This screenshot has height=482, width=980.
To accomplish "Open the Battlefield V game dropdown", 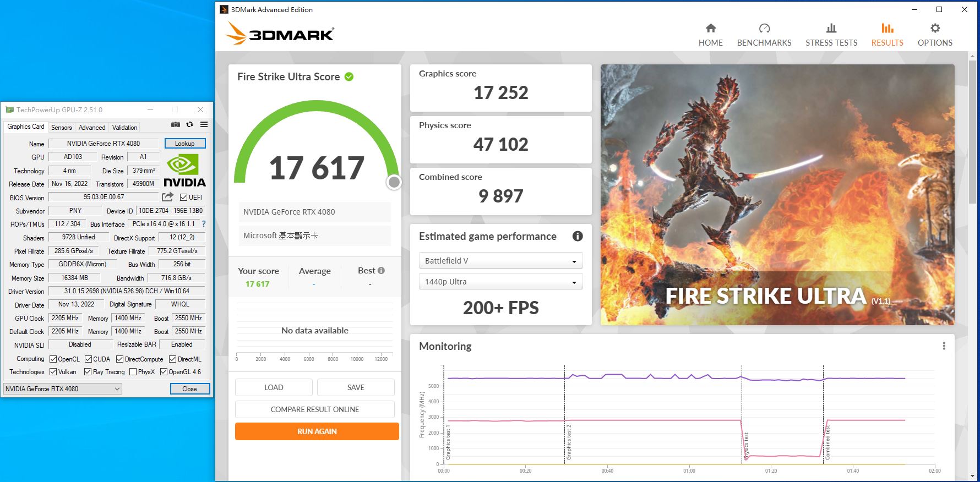I will 500,261.
